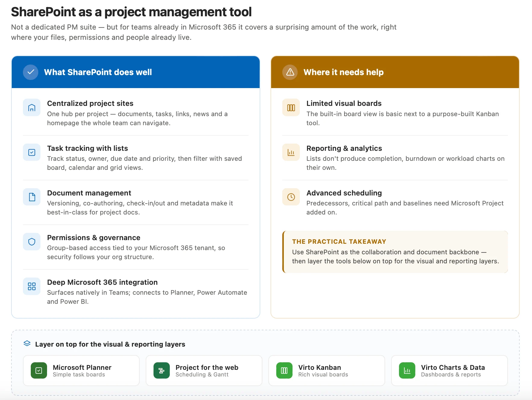The height and width of the screenshot is (400, 532).
Task: Click the Layer on top for the visual & reporting layers heading
Action: click(x=110, y=344)
